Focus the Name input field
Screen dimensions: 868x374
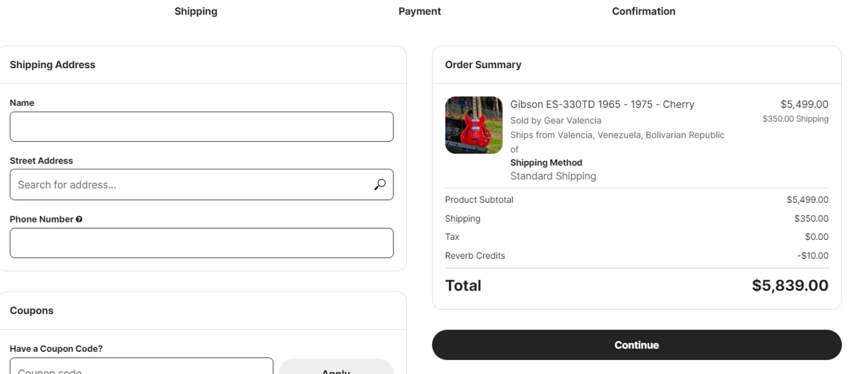[x=201, y=127]
